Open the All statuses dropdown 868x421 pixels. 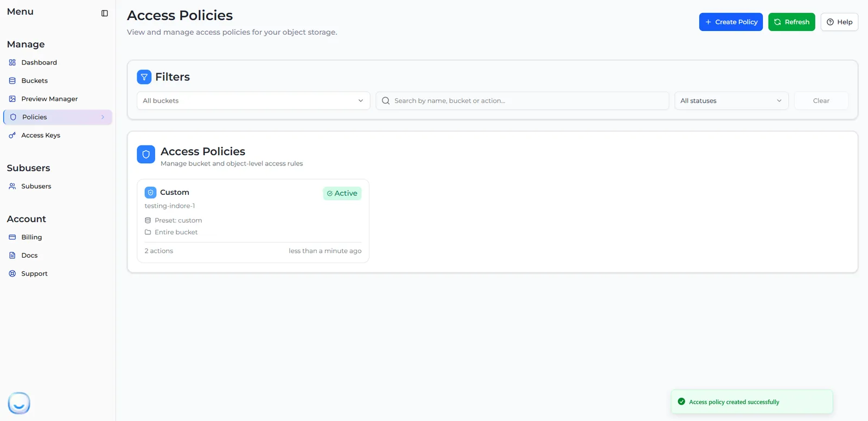pos(731,101)
